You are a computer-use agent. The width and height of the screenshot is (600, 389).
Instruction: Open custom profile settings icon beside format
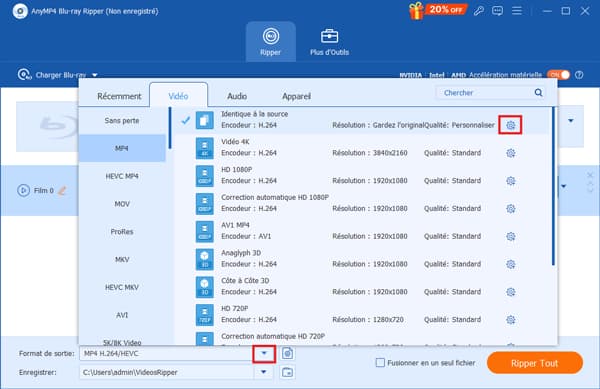pos(287,353)
